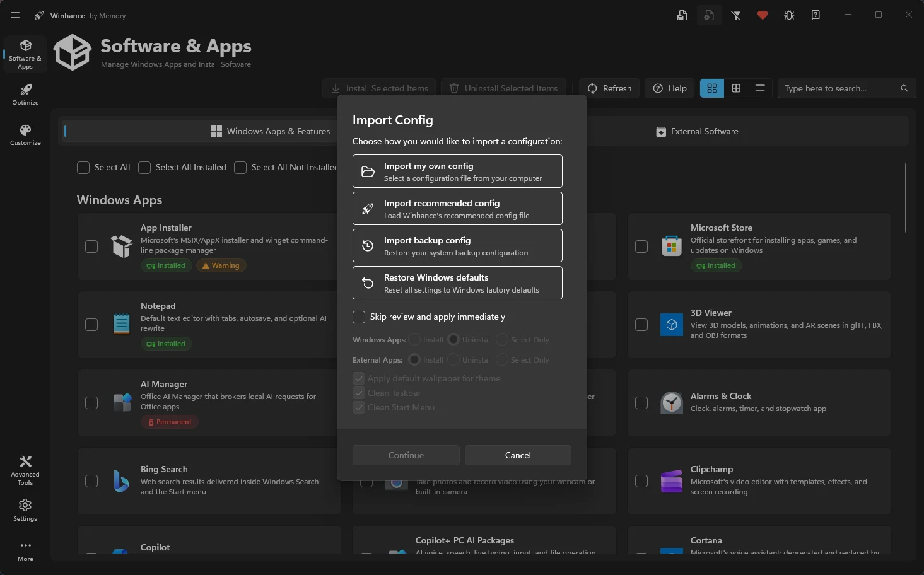The width and height of the screenshot is (924, 575).
Task: Check the Clipchamp checkbox
Action: pos(641,481)
